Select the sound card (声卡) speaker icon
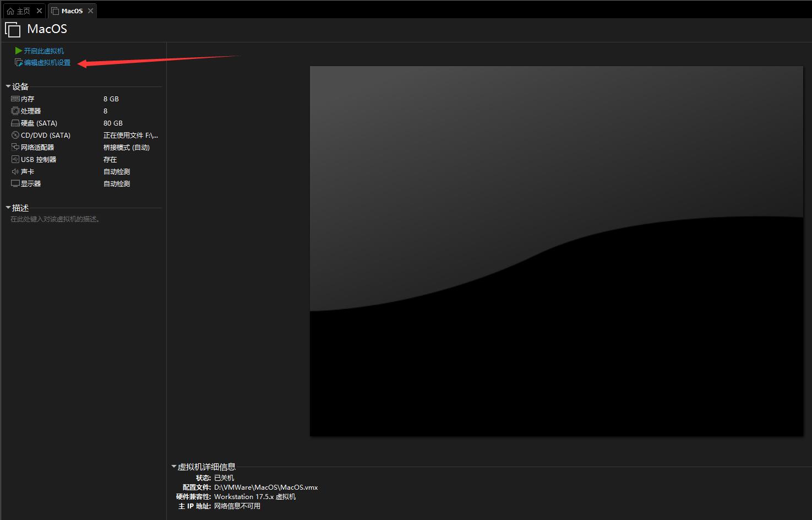 tap(15, 172)
